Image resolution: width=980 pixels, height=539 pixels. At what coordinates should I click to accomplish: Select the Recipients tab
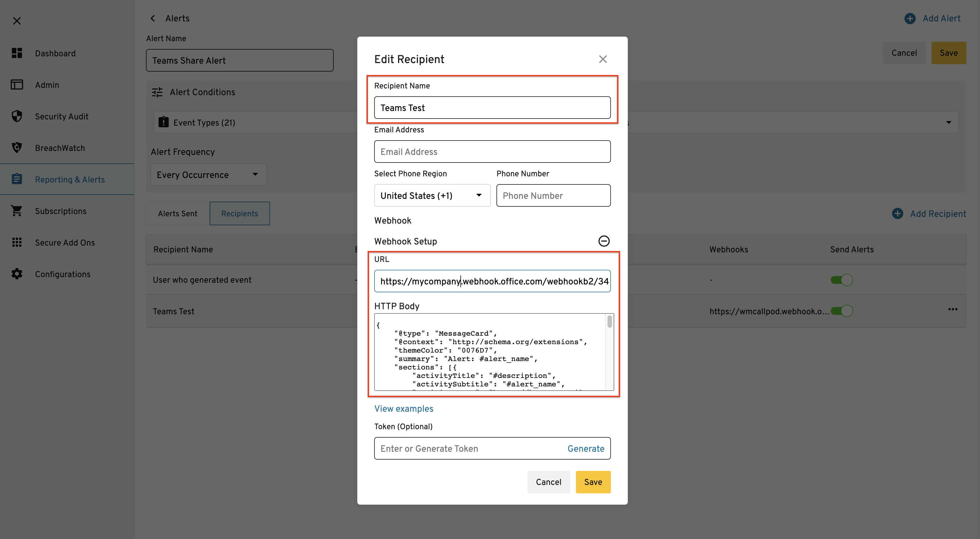point(240,214)
